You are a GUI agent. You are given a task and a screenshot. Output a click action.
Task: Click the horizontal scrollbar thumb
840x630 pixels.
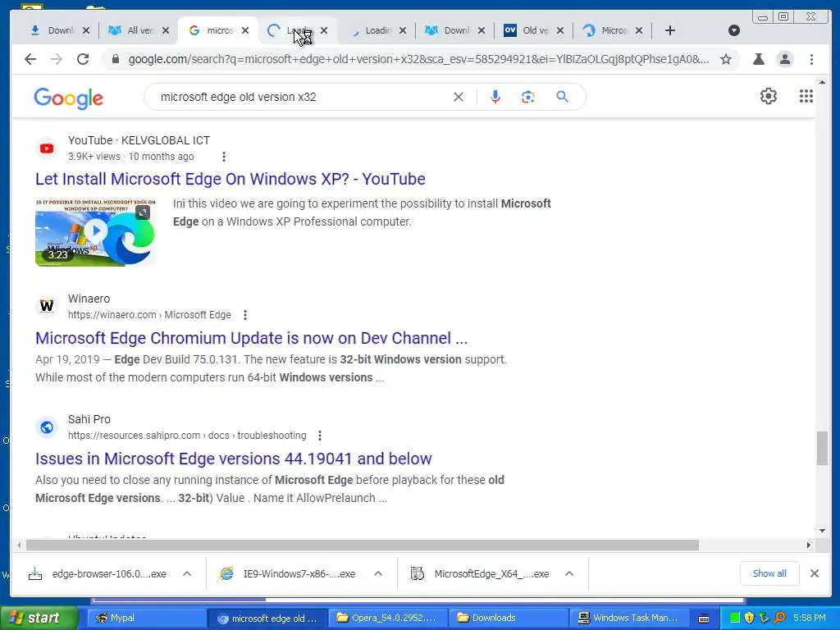tap(362, 546)
